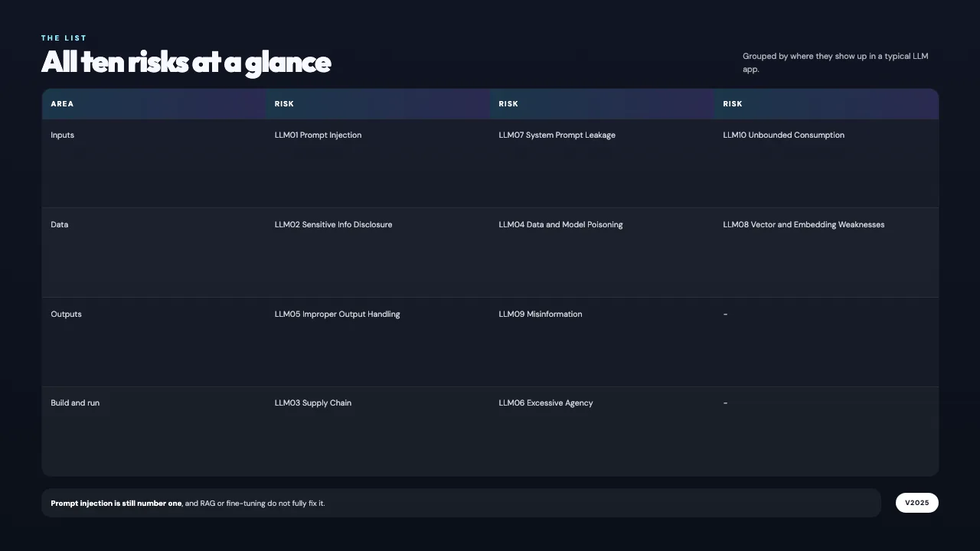Viewport: 980px width, 551px height.
Task: Click "LLM02 Sensitive Info Disclosure"
Action: [x=333, y=225]
